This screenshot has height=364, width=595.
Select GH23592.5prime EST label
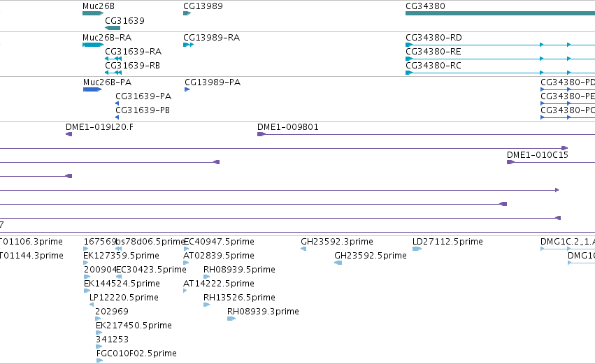pos(371,256)
